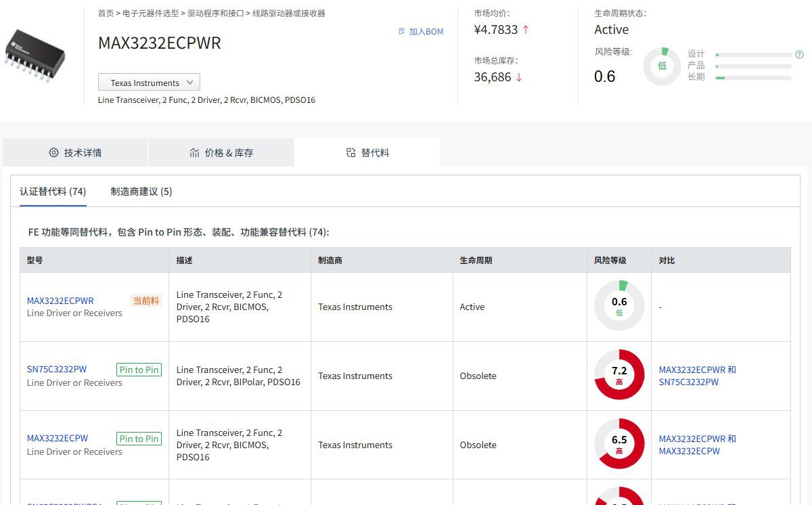The width and height of the screenshot is (812, 505).
Task: Click the 设计 risk bar
Action: pos(753,55)
